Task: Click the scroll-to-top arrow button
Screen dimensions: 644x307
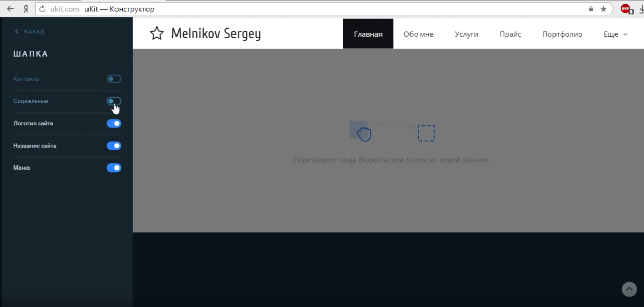Action: point(629,289)
